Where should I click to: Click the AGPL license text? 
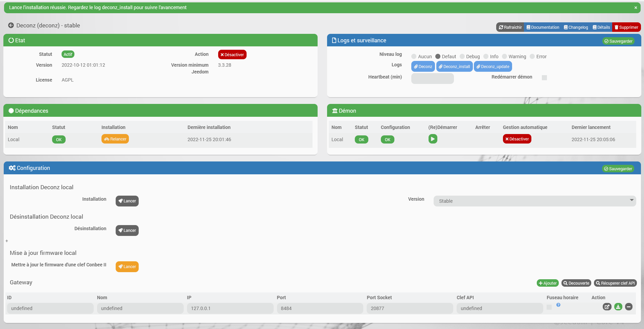click(x=68, y=80)
